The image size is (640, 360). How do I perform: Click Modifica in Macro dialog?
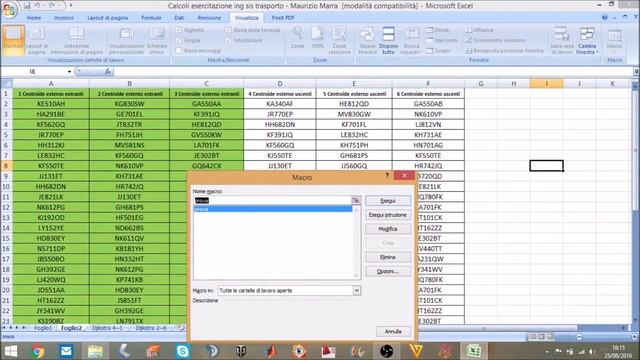tap(388, 229)
